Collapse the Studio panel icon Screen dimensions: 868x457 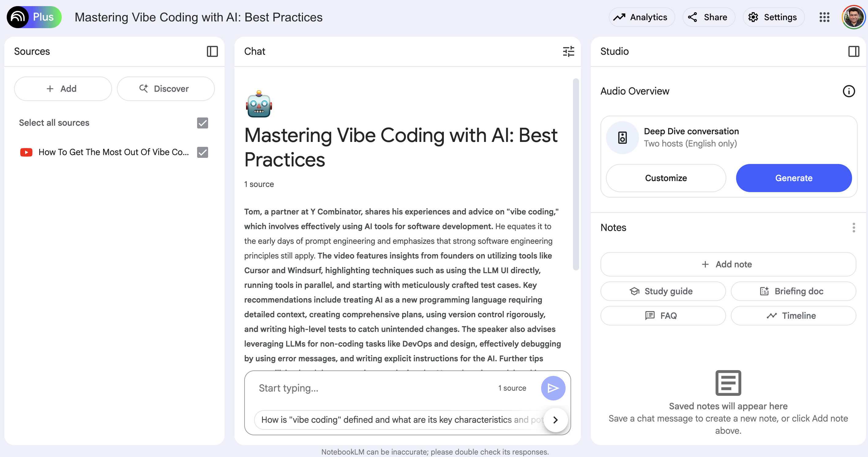pyautogui.click(x=853, y=51)
